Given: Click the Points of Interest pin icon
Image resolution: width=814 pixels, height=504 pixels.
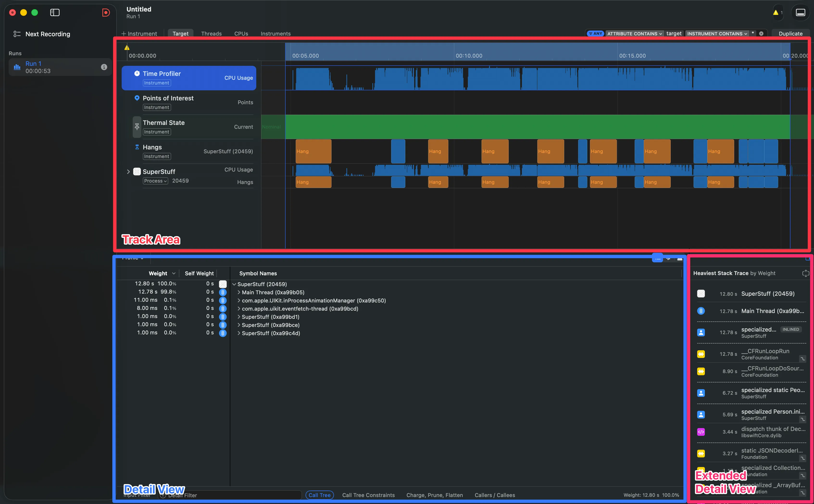Looking at the screenshot, I should point(137,98).
